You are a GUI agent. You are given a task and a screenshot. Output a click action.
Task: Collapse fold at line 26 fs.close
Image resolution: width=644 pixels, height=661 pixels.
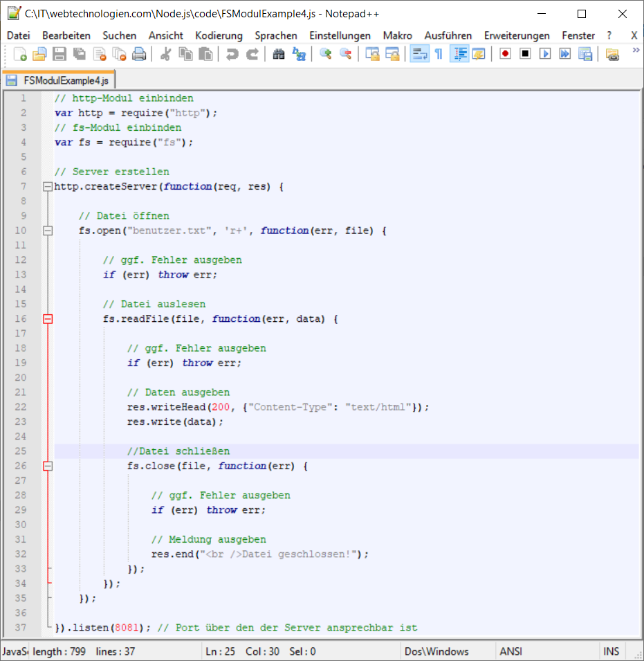pos(48,466)
